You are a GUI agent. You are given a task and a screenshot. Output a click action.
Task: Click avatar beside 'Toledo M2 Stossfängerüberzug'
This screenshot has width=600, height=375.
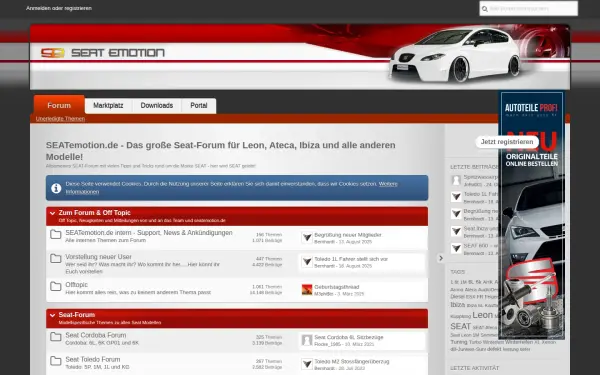click(x=307, y=364)
